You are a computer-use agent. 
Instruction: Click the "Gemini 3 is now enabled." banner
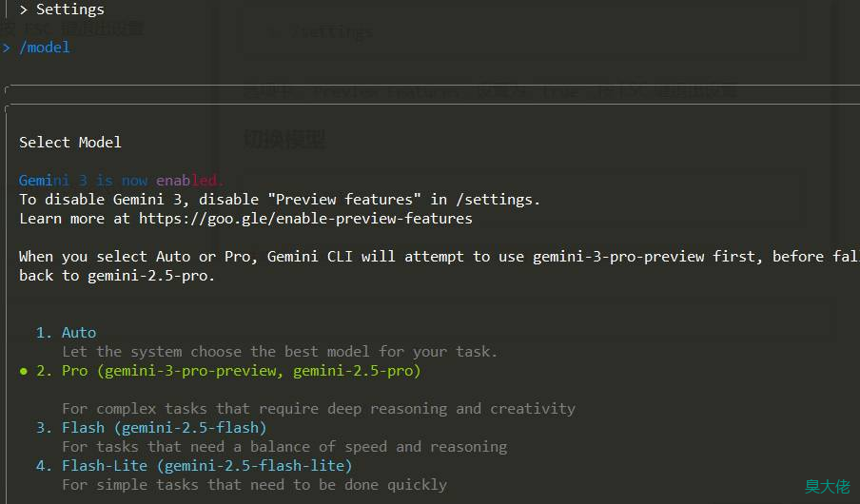click(122, 181)
